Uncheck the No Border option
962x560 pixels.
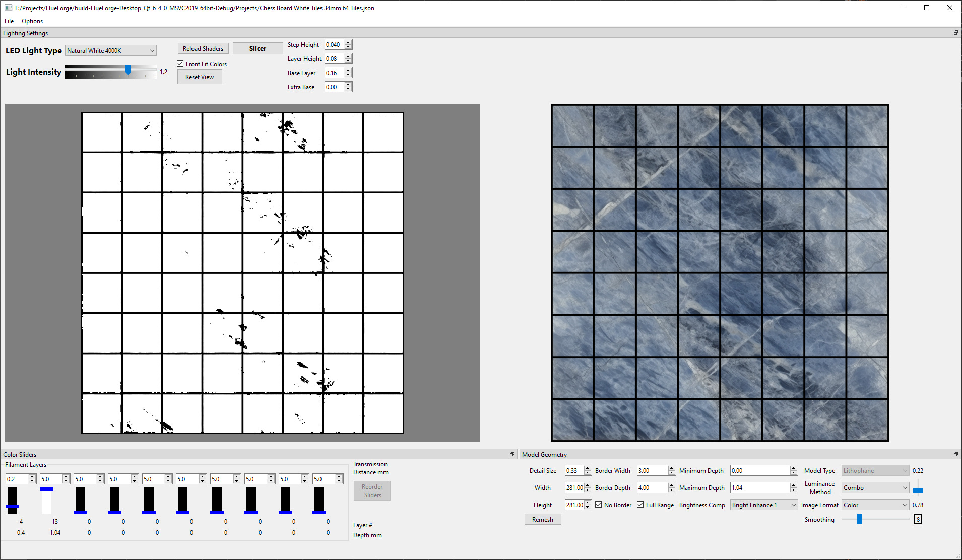point(598,505)
